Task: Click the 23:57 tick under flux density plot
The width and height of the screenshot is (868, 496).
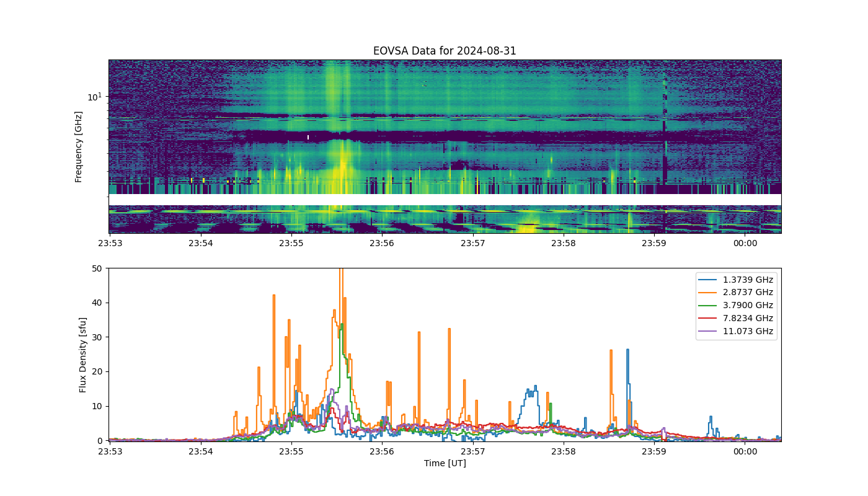Action: tap(473, 452)
